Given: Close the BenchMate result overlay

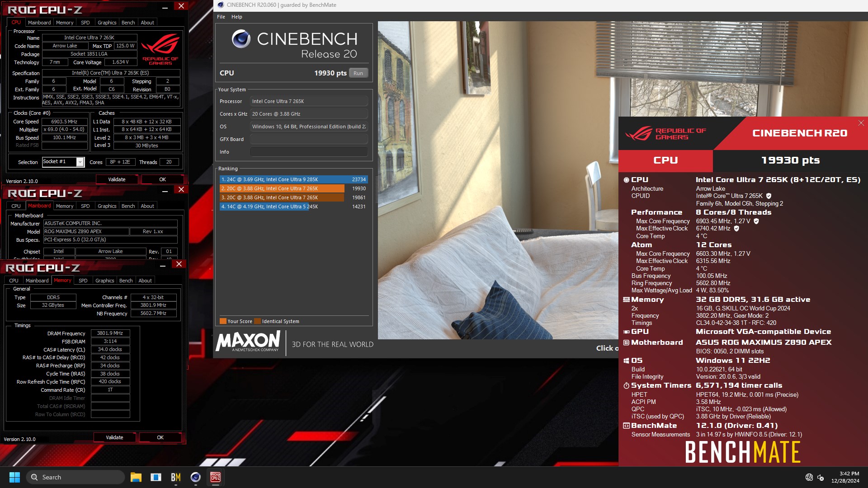Looking at the screenshot, I should (861, 123).
